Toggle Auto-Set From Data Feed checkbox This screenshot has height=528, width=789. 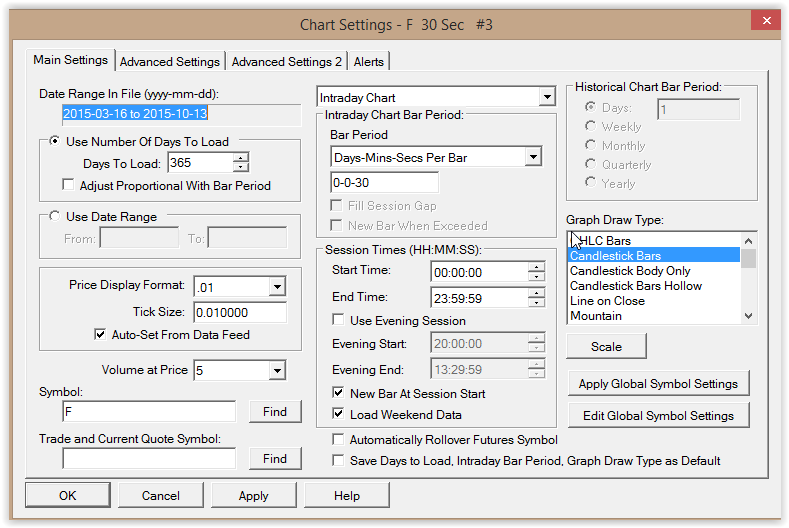100,334
